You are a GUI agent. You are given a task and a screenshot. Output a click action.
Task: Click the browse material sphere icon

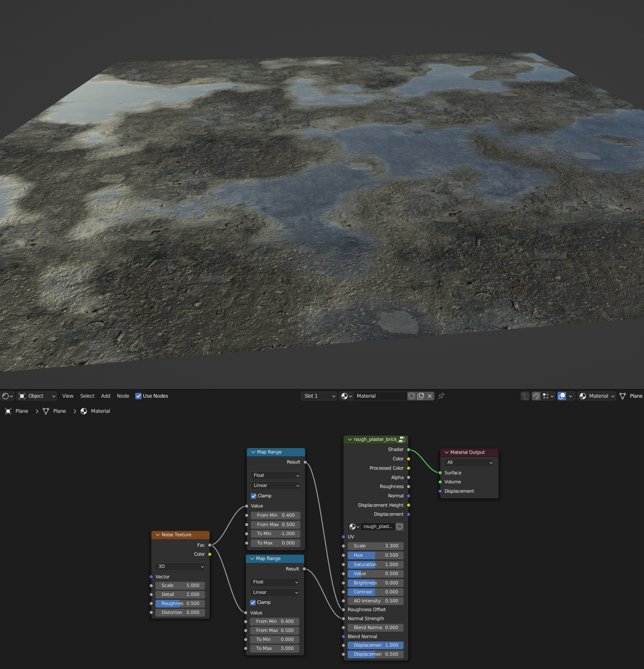[346, 396]
